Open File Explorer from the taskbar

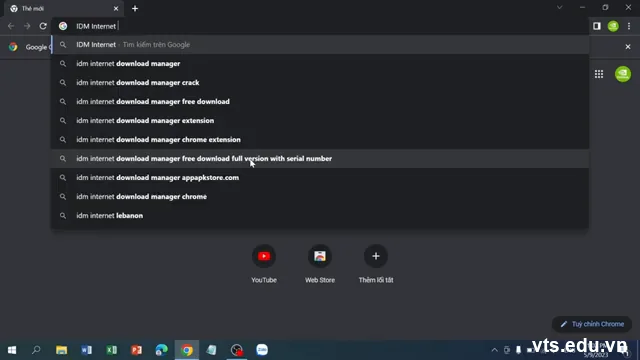pyautogui.click(x=62, y=350)
